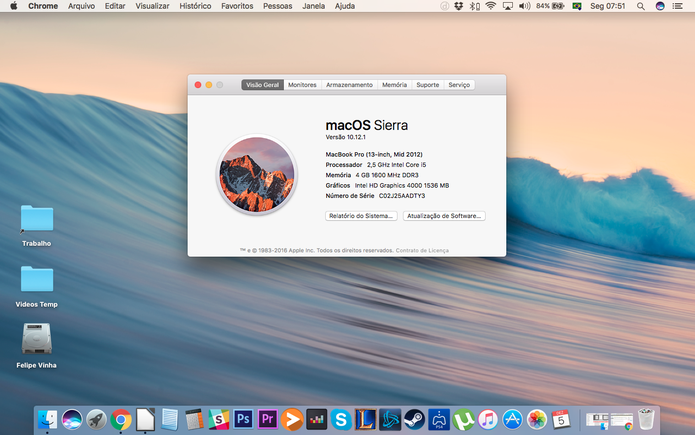Click the Bluetooth status icon
The height and width of the screenshot is (435, 695).
pos(475,6)
